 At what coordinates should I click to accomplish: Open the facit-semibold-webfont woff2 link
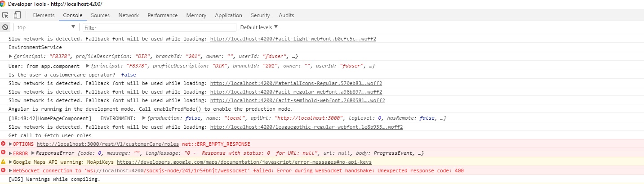tap(298, 101)
